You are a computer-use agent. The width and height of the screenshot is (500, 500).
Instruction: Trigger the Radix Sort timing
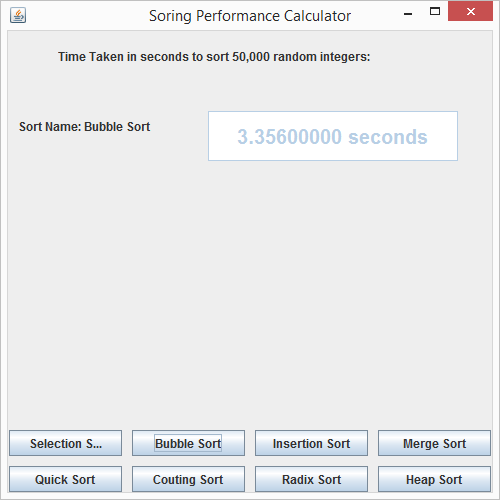[311, 479]
